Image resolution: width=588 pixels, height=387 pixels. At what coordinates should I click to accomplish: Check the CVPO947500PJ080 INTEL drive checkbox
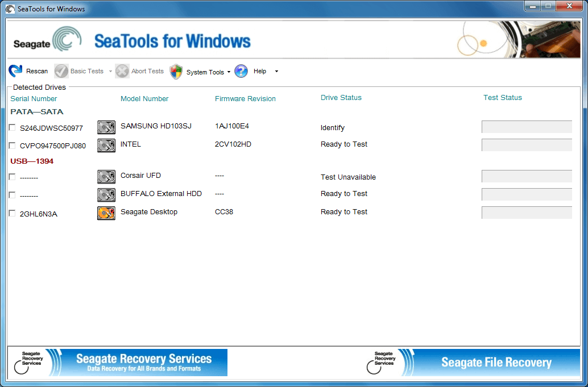(11, 145)
